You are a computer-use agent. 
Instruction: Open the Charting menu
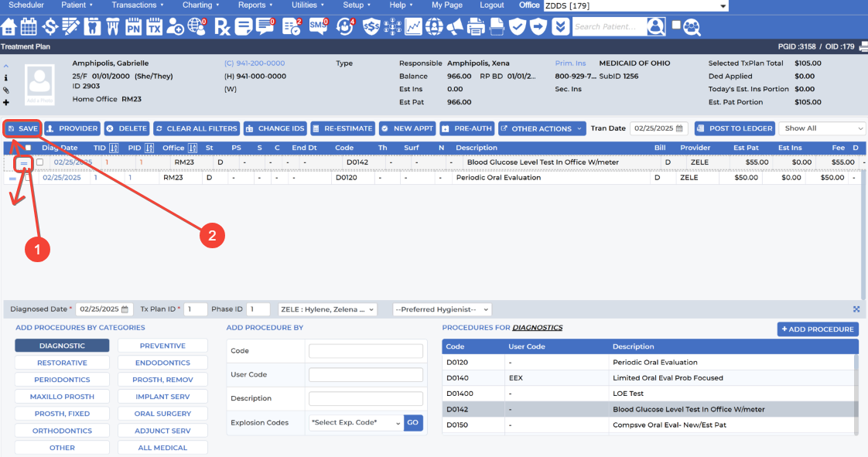pyautogui.click(x=200, y=5)
